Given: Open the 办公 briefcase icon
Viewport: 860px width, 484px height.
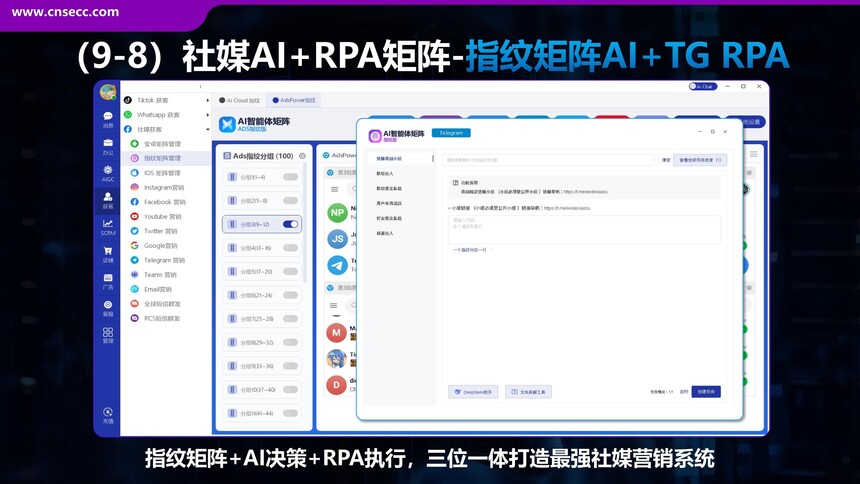Looking at the screenshot, I should [108, 146].
